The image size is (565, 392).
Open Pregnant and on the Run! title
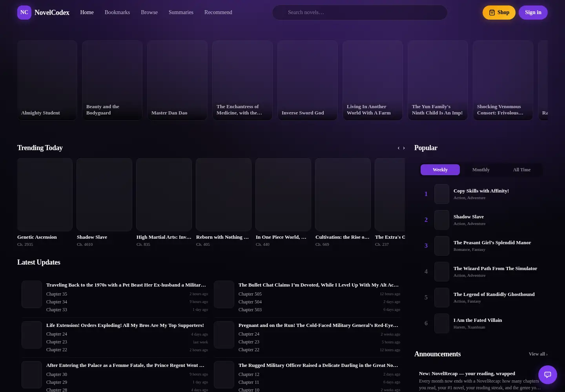(x=318, y=325)
